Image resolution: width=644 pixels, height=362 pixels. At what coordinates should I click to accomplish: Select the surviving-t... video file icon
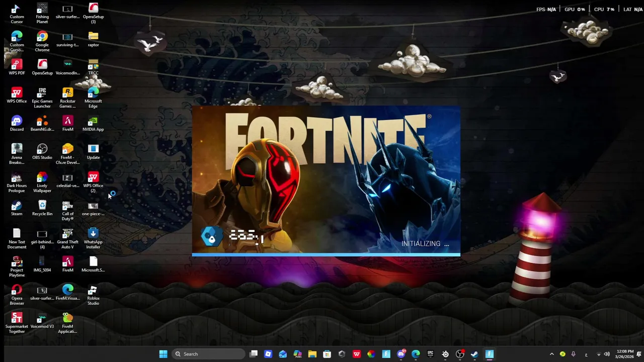pyautogui.click(x=67, y=39)
